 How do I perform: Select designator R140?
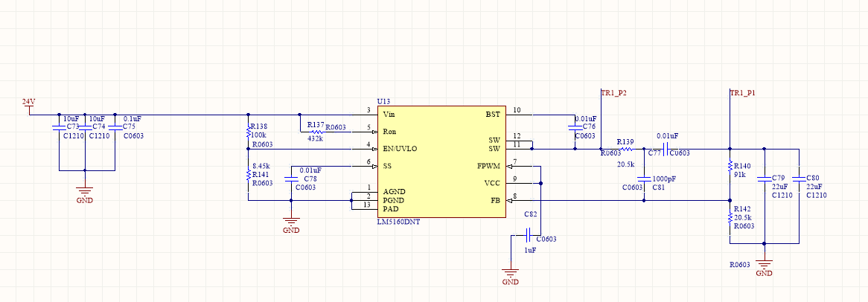[x=742, y=166]
